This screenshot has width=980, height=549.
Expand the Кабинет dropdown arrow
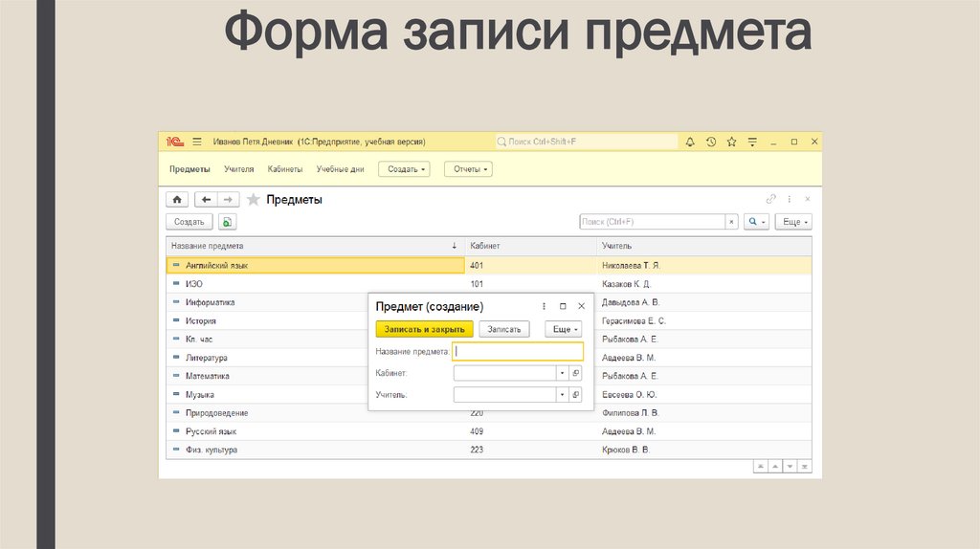coord(562,373)
